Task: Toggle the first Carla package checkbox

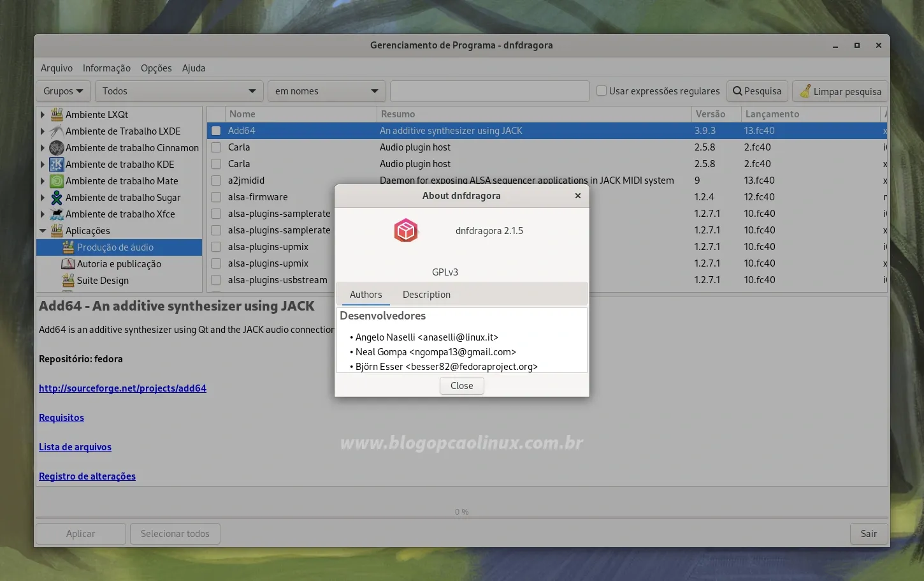Action: coord(216,147)
